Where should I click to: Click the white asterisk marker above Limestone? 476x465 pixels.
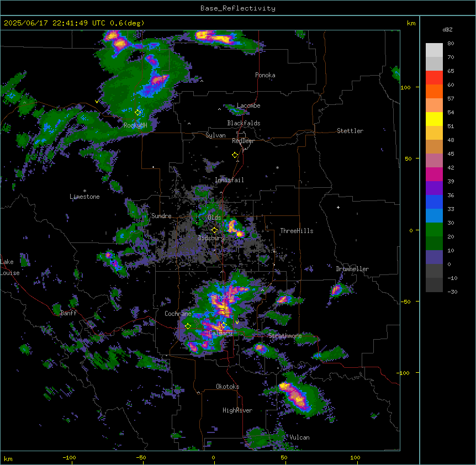(84, 191)
